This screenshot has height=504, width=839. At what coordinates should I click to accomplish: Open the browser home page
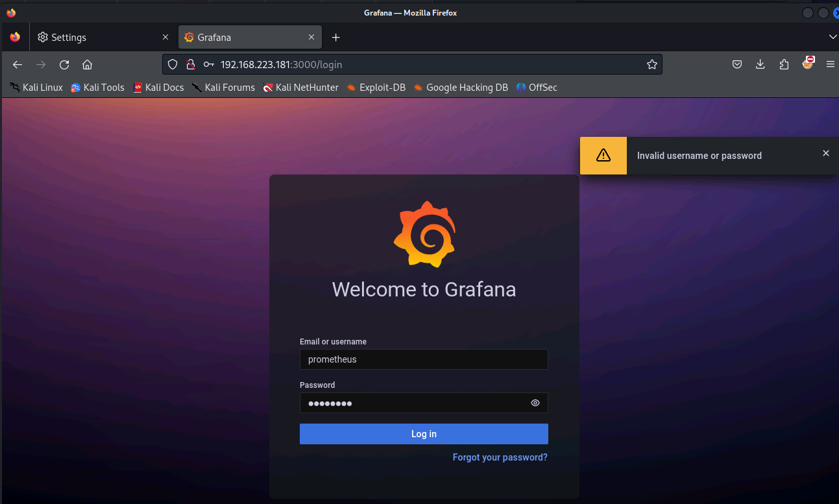coord(88,64)
